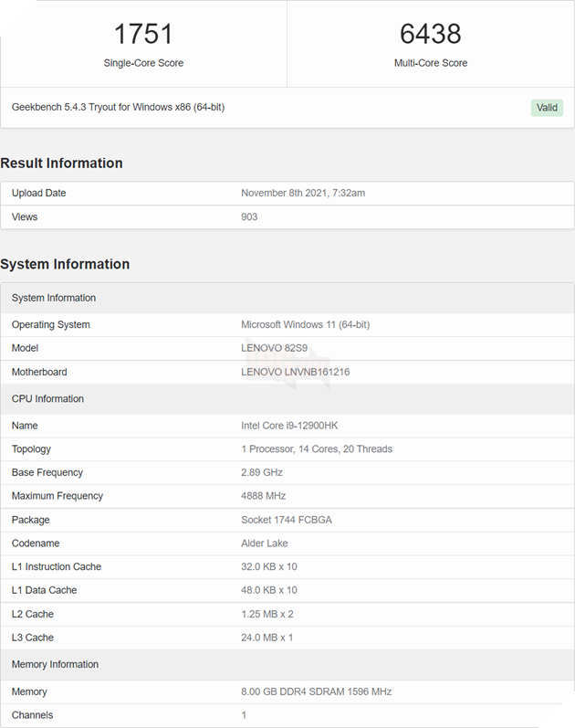Select the Single-Core Score label
Viewport: 575px width, 728px height.
[x=143, y=63]
